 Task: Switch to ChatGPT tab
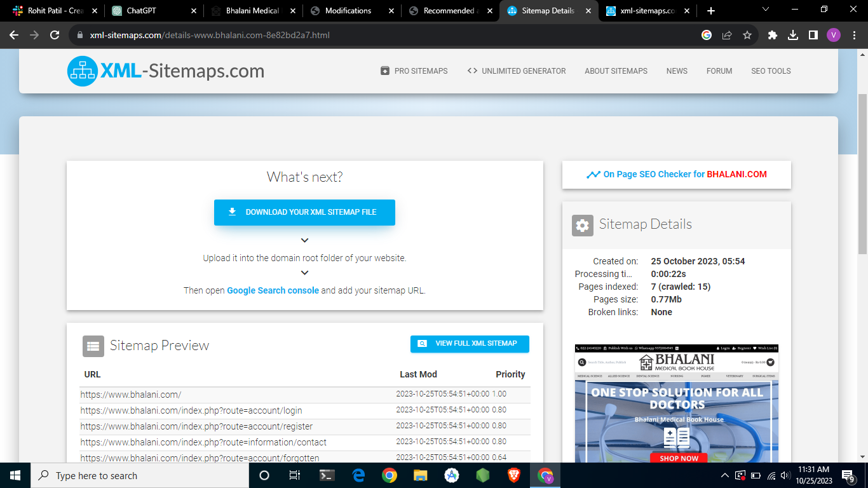[153, 11]
